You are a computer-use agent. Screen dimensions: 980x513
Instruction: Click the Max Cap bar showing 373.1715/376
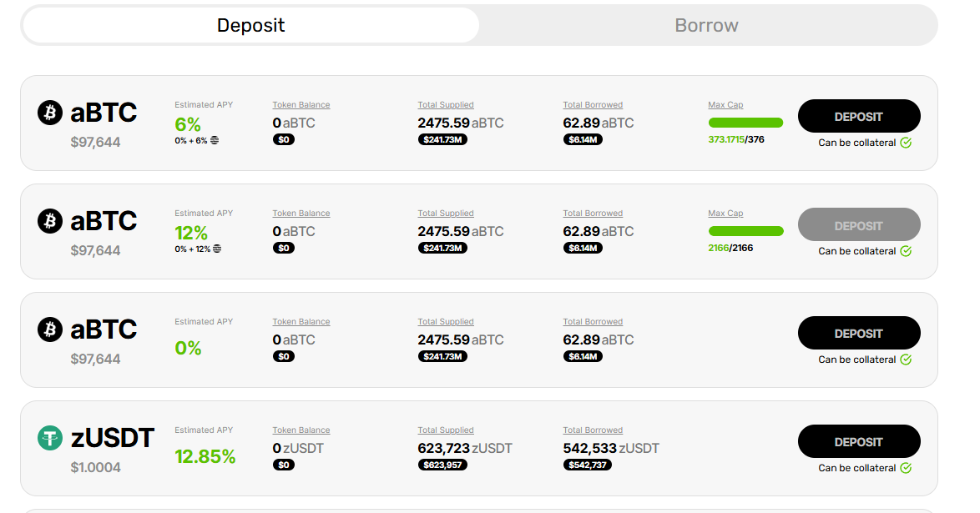point(745,123)
